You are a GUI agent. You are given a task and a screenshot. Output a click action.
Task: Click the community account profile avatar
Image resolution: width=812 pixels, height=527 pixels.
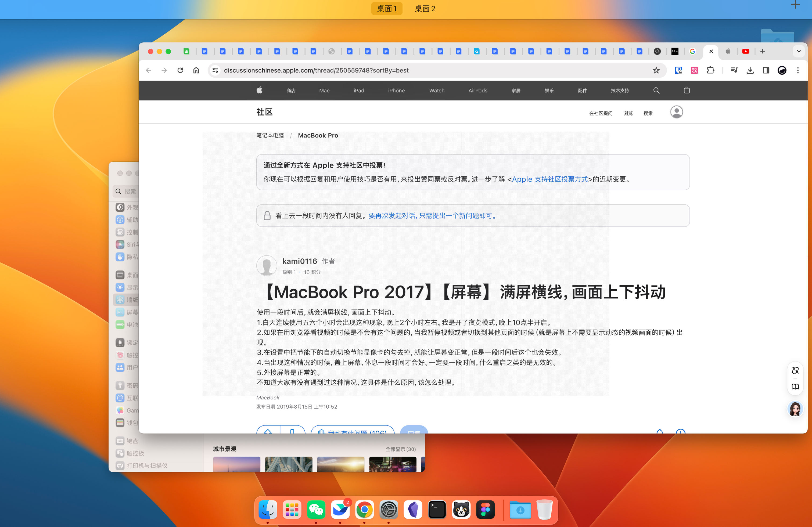pyautogui.click(x=676, y=112)
